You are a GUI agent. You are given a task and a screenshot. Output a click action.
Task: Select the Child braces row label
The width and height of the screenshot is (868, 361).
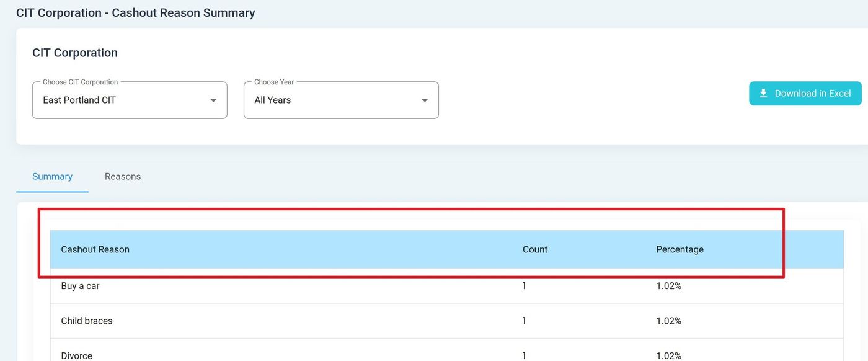point(87,321)
